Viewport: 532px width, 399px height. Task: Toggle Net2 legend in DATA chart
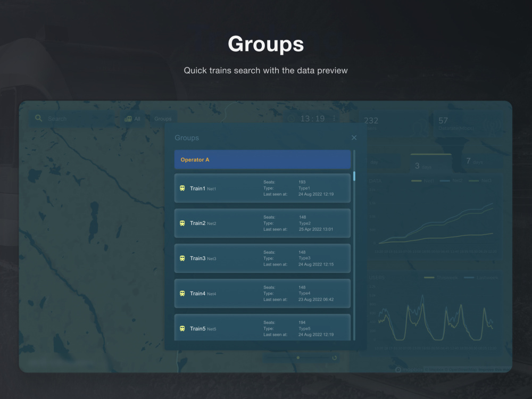point(451,181)
